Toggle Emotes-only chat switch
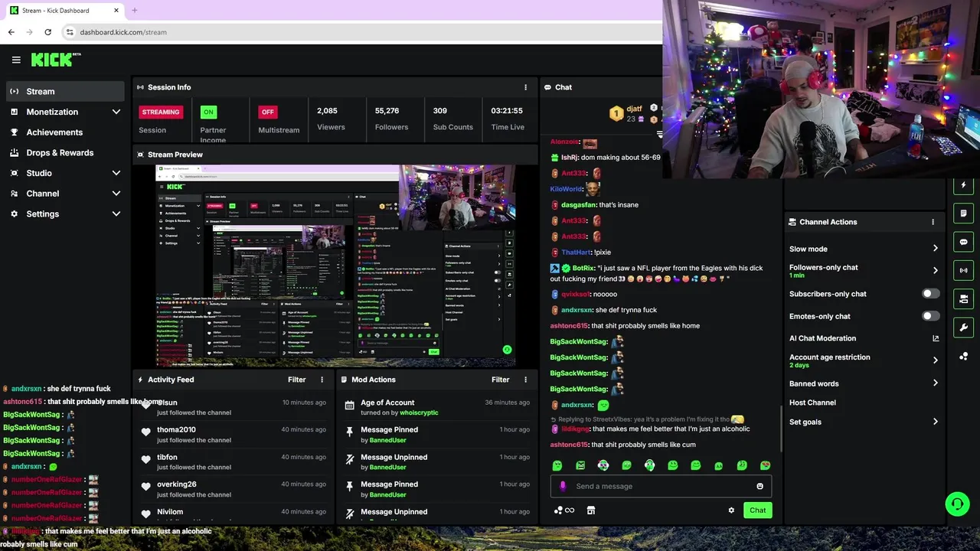The height and width of the screenshot is (551, 980). (931, 316)
